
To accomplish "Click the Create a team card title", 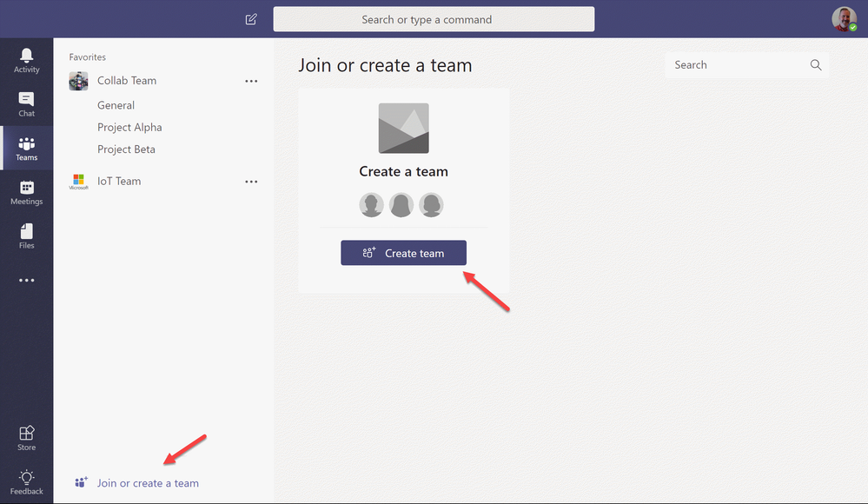I will tap(403, 172).
